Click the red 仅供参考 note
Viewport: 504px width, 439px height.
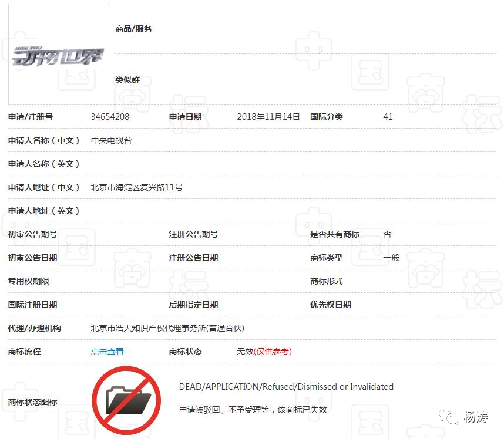[273, 352]
